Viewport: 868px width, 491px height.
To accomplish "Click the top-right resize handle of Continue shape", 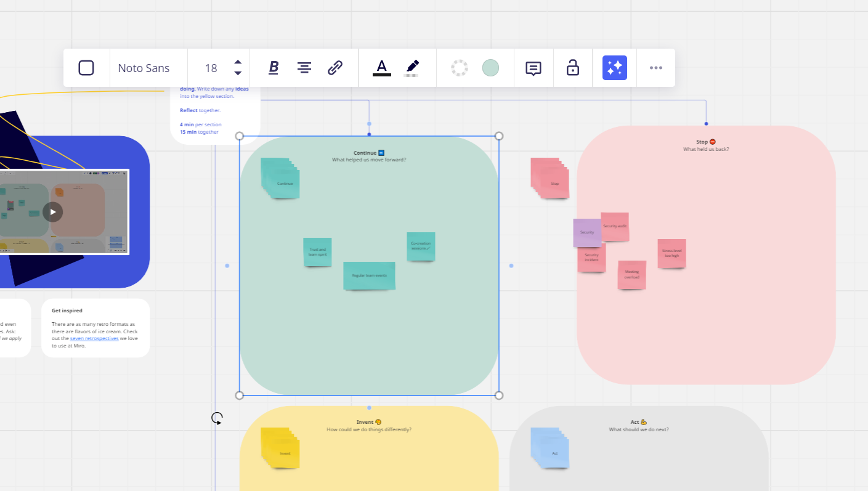I will (499, 136).
